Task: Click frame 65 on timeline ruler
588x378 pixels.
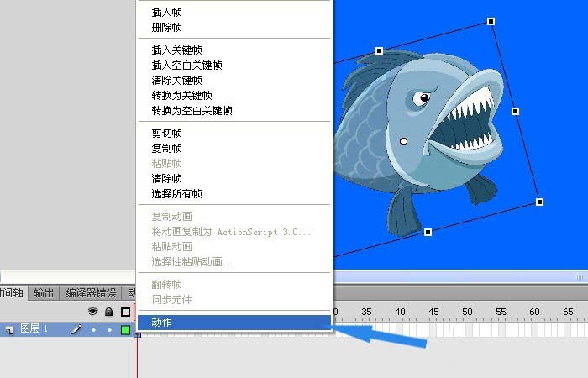Action: (568, 312)
